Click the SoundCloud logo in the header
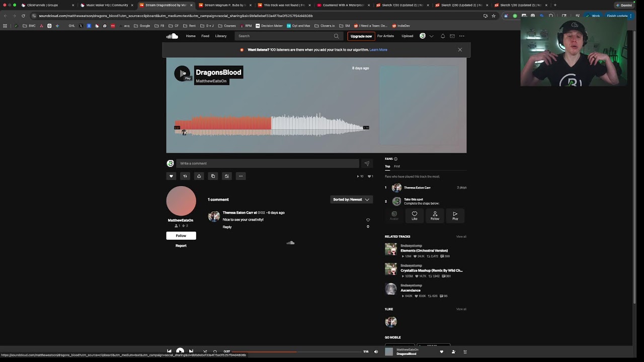644x362 pixels. pos(172,36)
